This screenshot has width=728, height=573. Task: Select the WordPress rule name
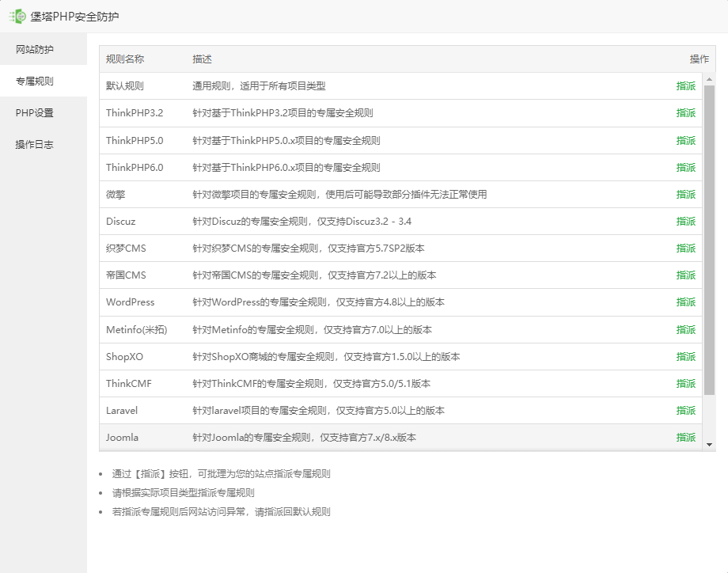pyautogui.click(x=130, y=302)
